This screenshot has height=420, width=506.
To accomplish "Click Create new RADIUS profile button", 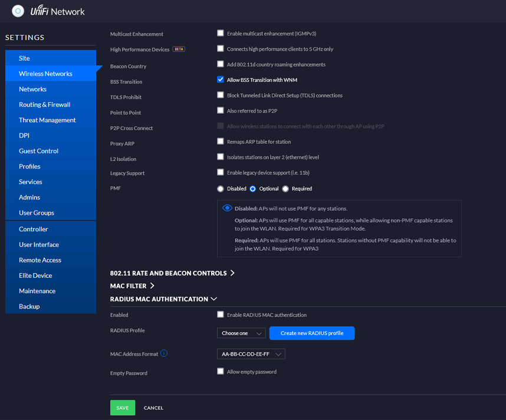I will coord(311,333).
